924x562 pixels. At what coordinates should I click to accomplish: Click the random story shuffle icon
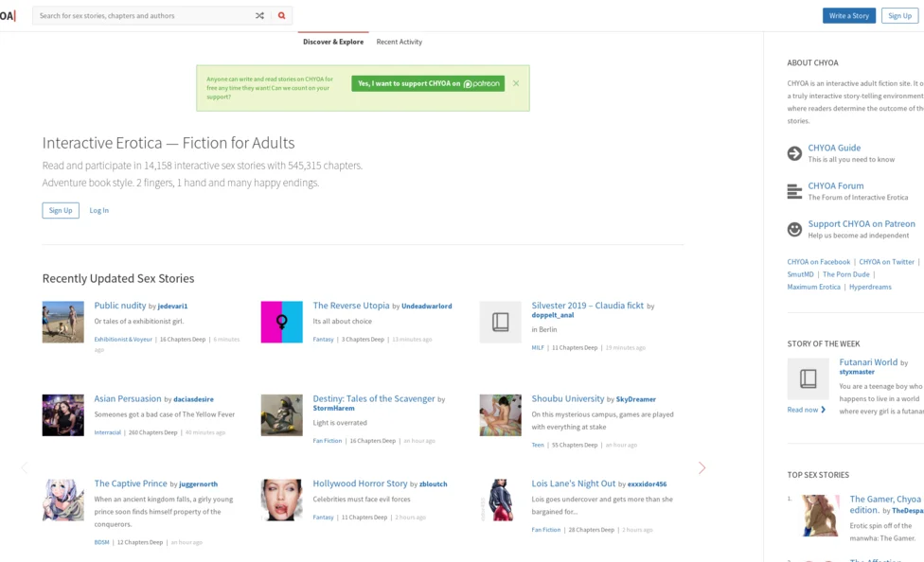[x=259, y=16]
